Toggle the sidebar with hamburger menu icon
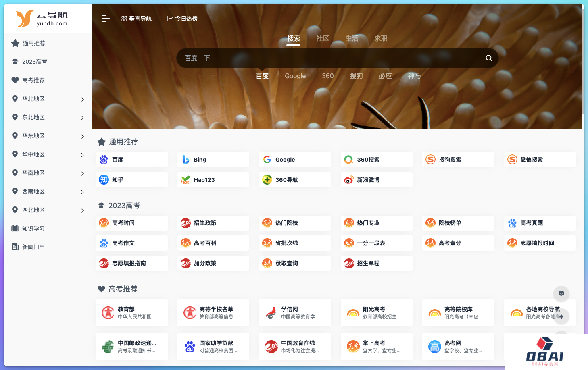This screenshot has height=370, width=588. pyautogui.click(x=105, y=19)
